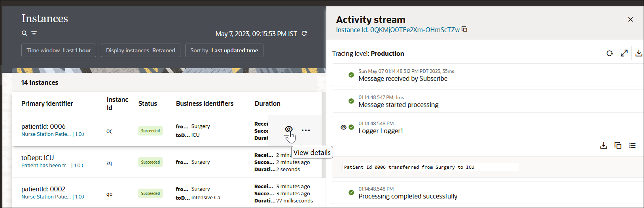Image resolution: width=644 pixels, height=208 pixels.
Task: Click the Patient Id 0006 transferred payload text
Action: coord(409,167)
